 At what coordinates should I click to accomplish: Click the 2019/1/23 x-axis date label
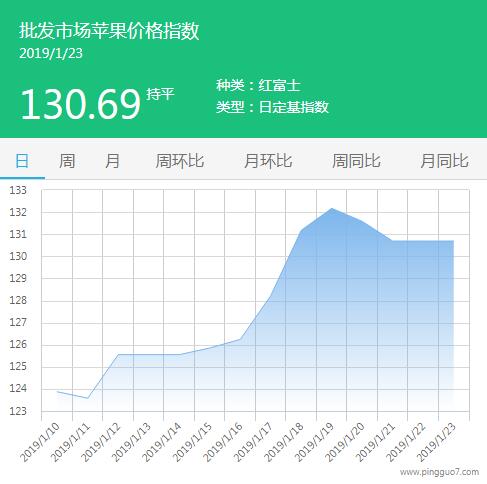point(436,442)
